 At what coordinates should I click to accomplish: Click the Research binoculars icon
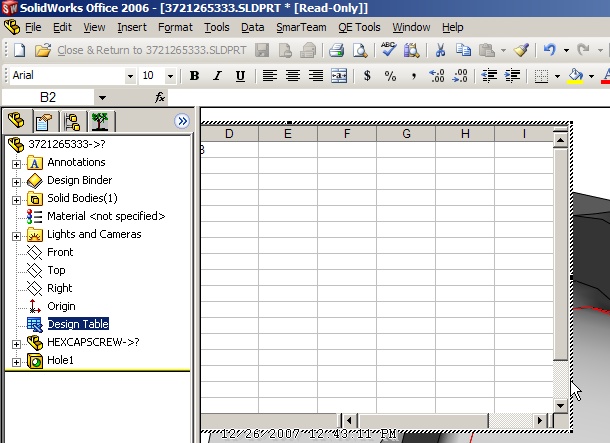point(411,50)
